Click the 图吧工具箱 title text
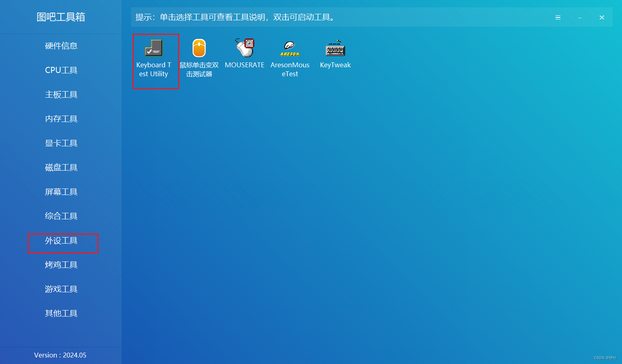 (x=61, y=17)
